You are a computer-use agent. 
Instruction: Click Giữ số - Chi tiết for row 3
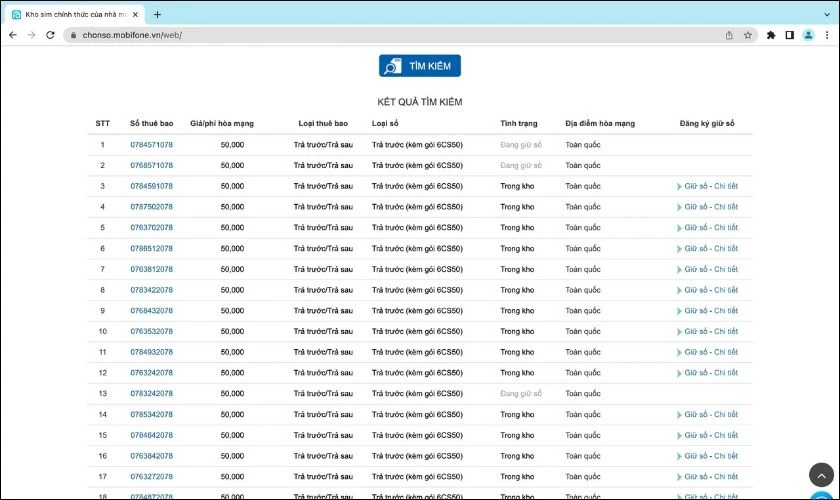click(x=710, y=186)
